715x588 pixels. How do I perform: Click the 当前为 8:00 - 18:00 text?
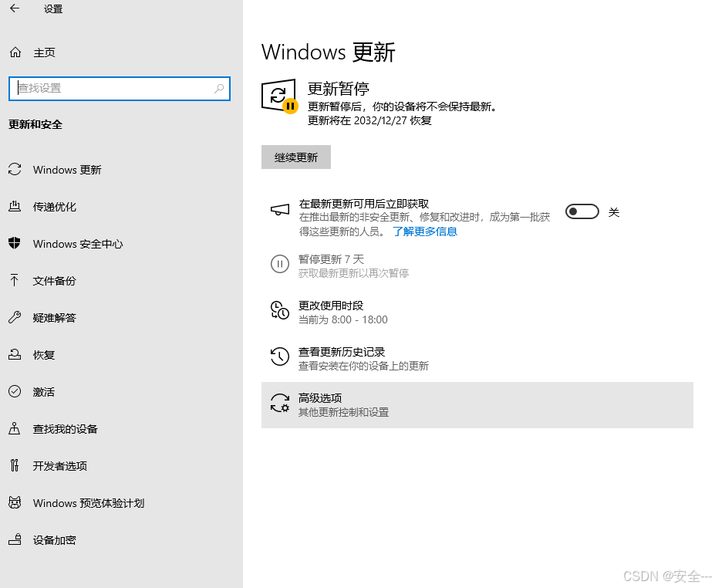pos(343,319)
